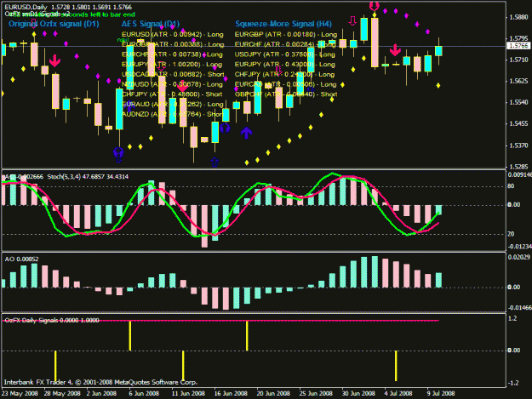The image size is (532, 399).
Task: Click the stochastic 20 level label
Action: 511,234
